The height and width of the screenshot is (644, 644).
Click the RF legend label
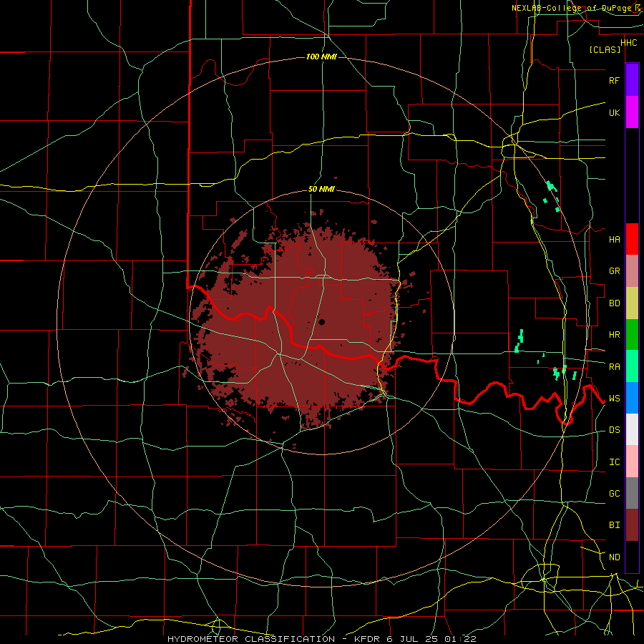pyautogui.click(x=614, y=80)
